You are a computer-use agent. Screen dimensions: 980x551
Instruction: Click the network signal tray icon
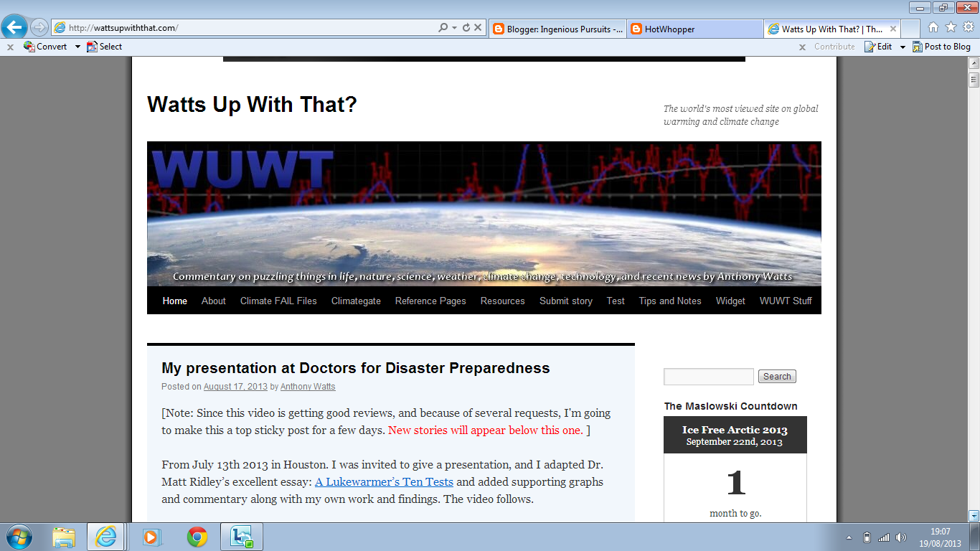click(x=884, y=537)
